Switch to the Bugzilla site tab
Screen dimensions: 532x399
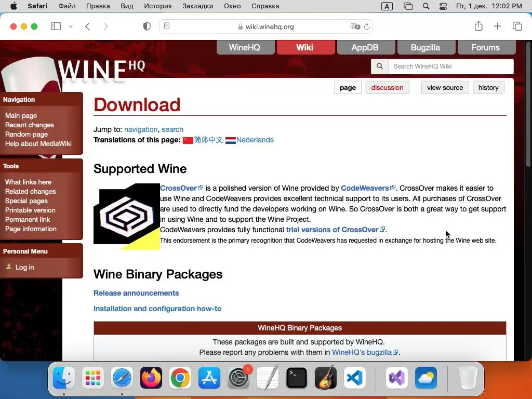(425, 47)
